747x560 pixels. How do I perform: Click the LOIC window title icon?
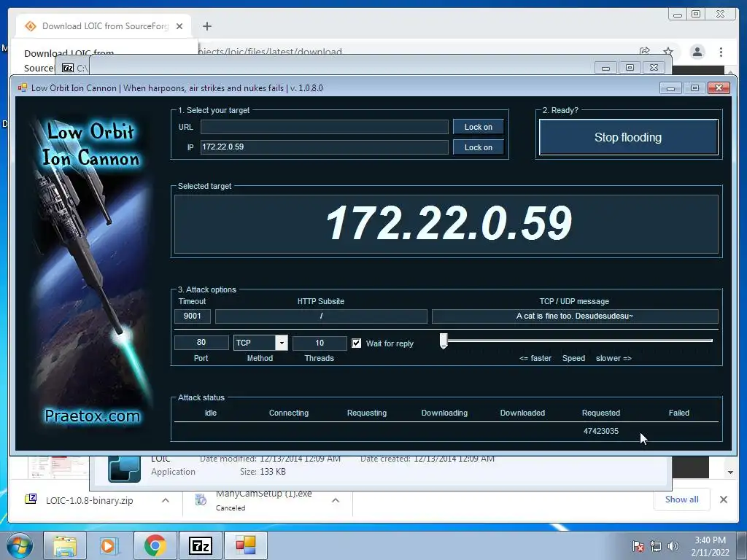pos(23,88)
